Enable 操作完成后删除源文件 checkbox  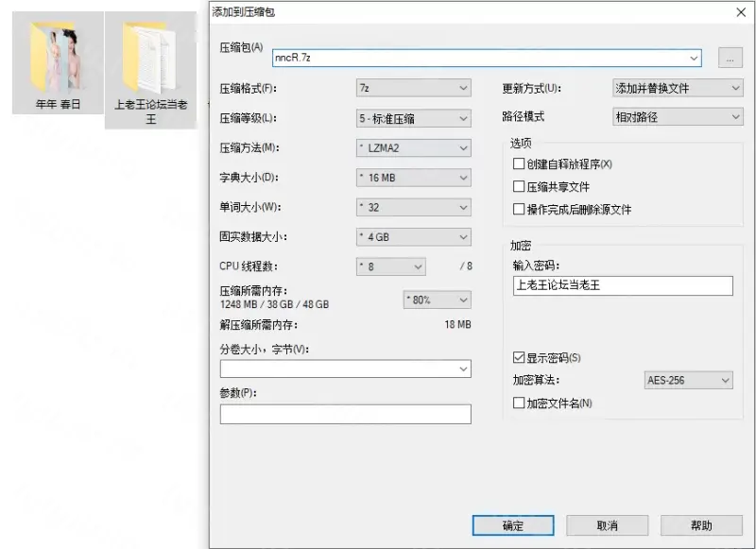[x=518, y=210]
